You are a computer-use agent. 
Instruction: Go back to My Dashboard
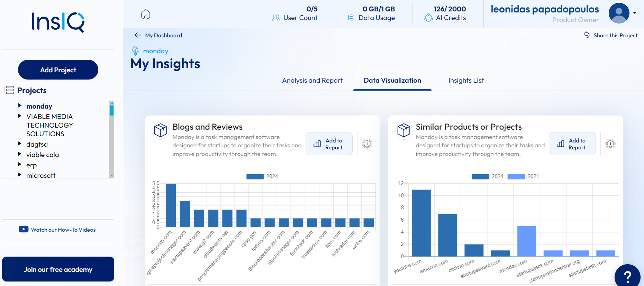point(163,35)
